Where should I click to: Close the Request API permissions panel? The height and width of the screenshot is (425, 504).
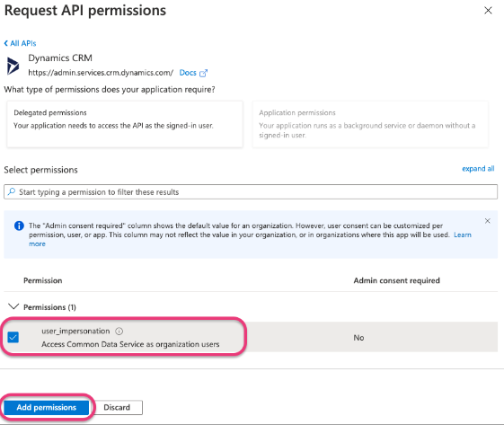[x=488, y=11]
